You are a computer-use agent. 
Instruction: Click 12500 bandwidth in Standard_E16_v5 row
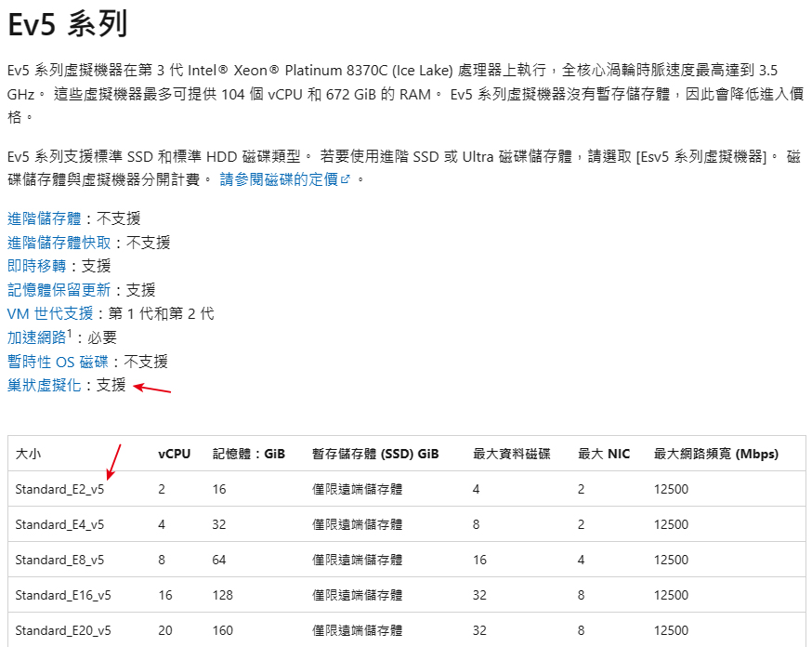click(671, 595)
